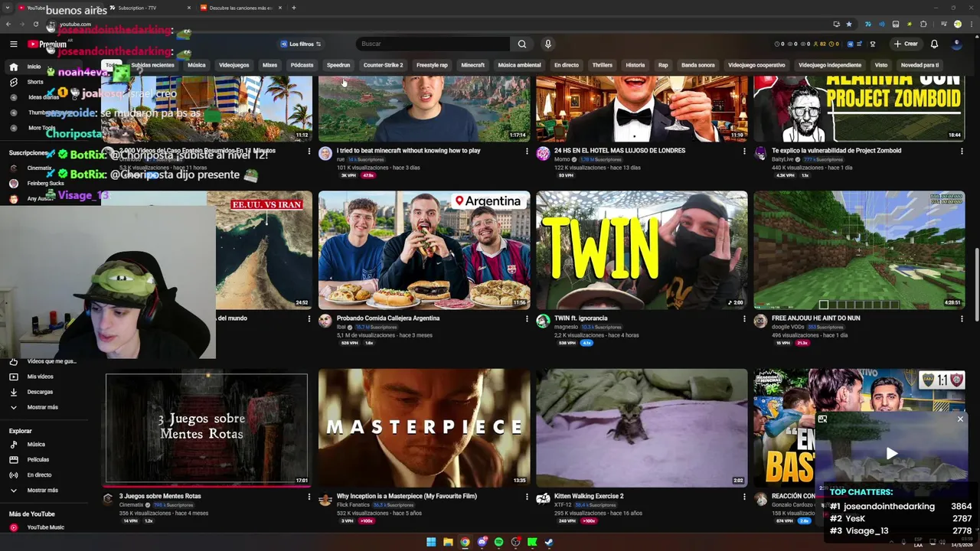Select the Novedad para ti chip
Image resolution: width=980 pixels, height=551 pixels.
tap(920, 65)
